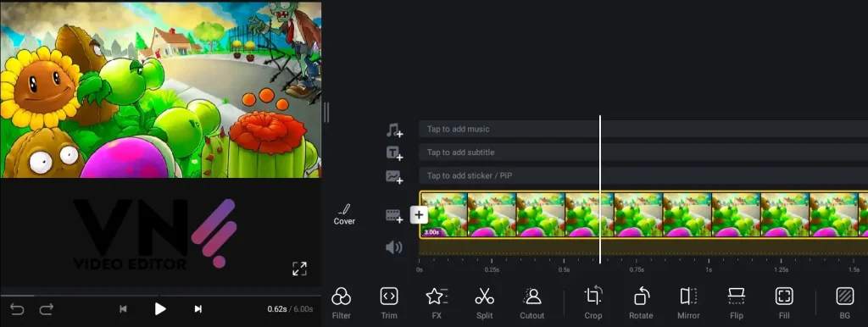868x327 pixels.
Task: Click the 1.25s timeline ruler mark
Action: point(781,270)
